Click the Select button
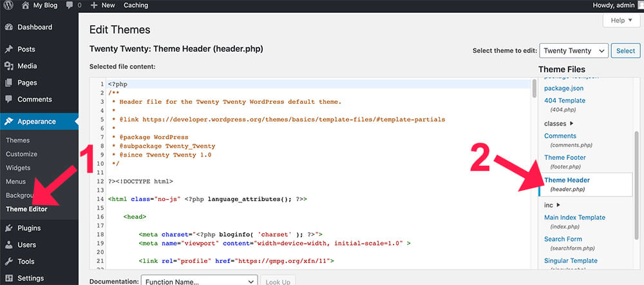This screenshot has height=285, width=644. [x=625, y=51]
